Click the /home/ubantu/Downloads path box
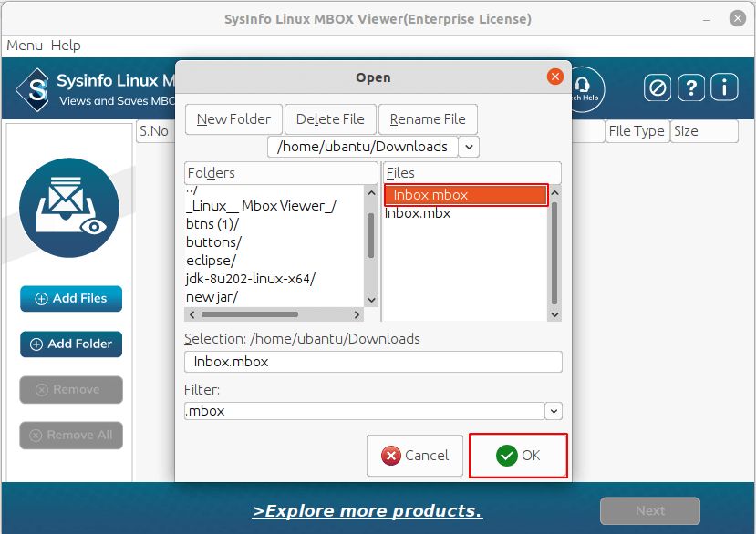Screen dimensions: 756x534 pos(363,147)
